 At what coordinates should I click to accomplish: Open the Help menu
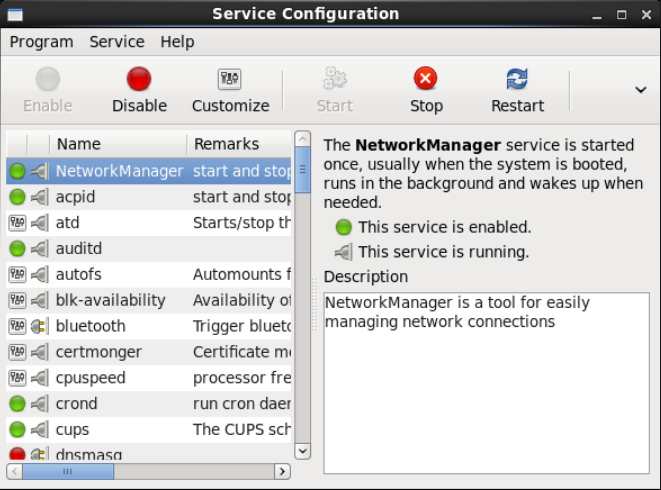[177, 42]
